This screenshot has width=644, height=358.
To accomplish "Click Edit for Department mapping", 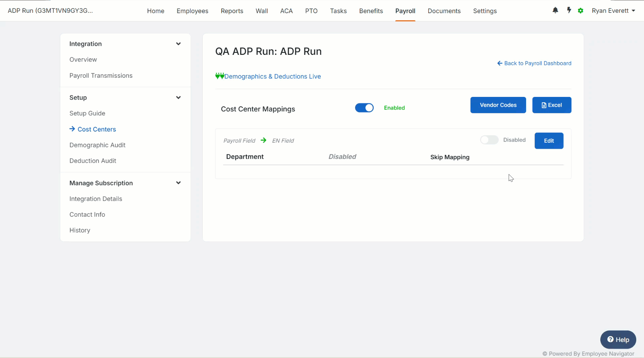I will (549, 141).
